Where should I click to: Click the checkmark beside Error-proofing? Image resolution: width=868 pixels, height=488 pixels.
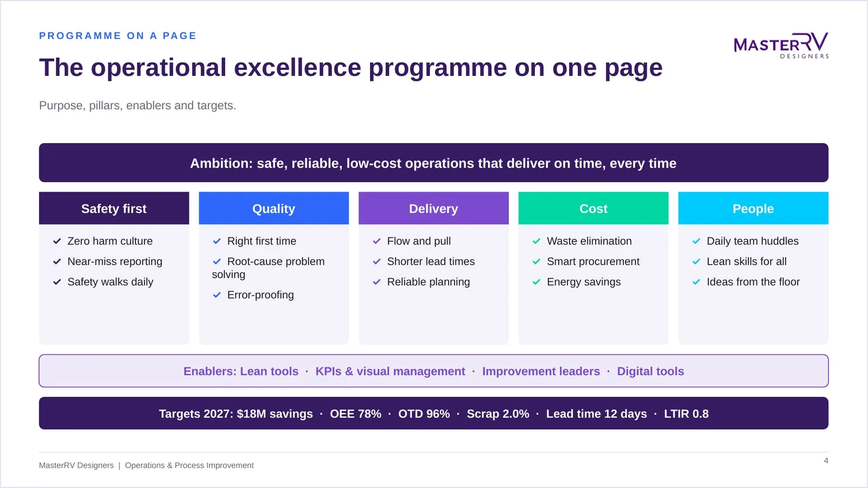click(217, 295)
